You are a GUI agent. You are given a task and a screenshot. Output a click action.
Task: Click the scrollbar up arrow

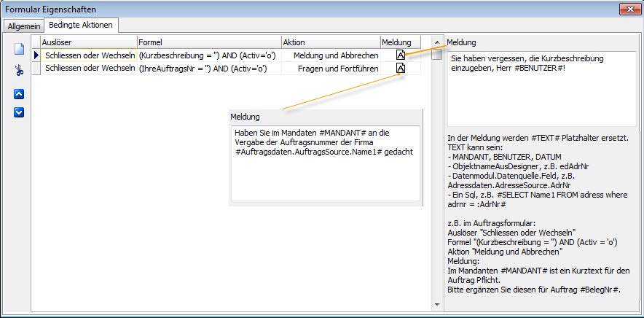437,42
